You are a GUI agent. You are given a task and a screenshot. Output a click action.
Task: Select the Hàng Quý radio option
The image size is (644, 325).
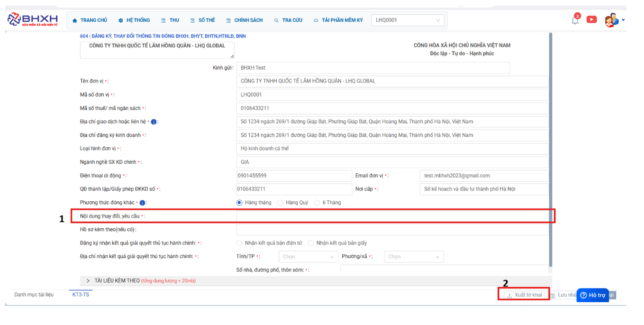point(280,203)
